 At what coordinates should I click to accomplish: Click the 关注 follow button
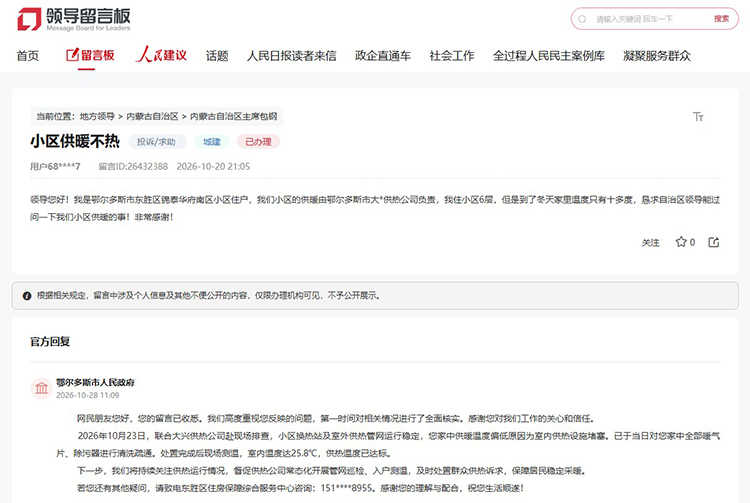click(x=651, y=242)
